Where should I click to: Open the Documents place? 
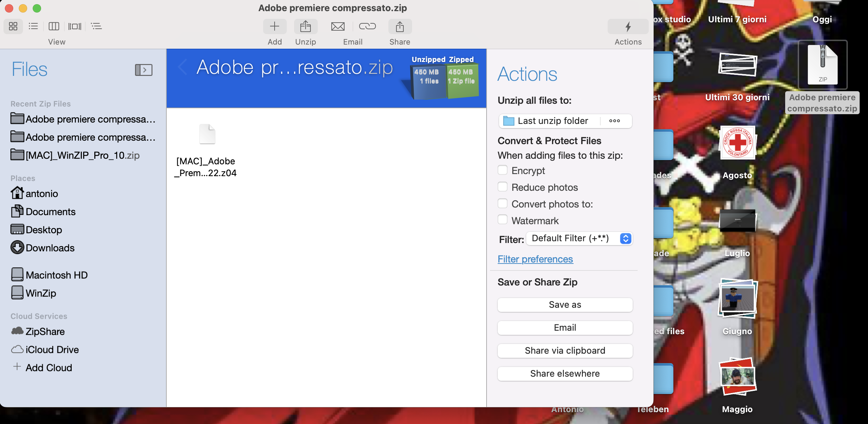43,211
